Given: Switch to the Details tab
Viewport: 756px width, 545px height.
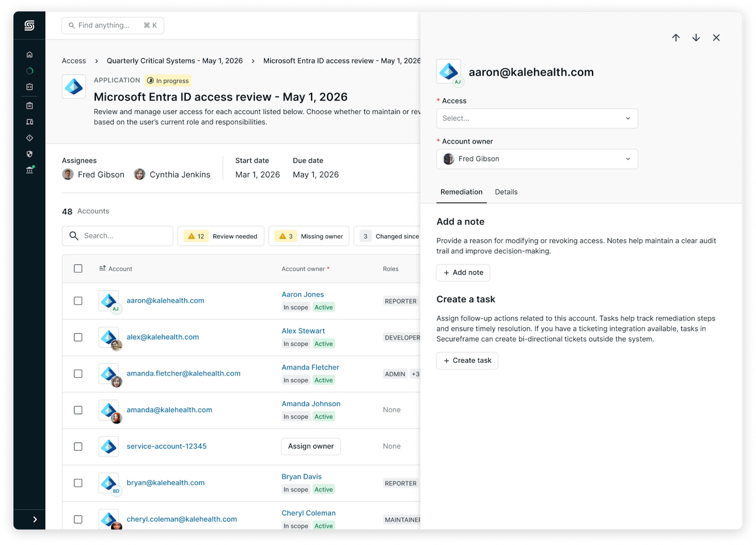Looking at the screenshot, I should coord(506,192).
